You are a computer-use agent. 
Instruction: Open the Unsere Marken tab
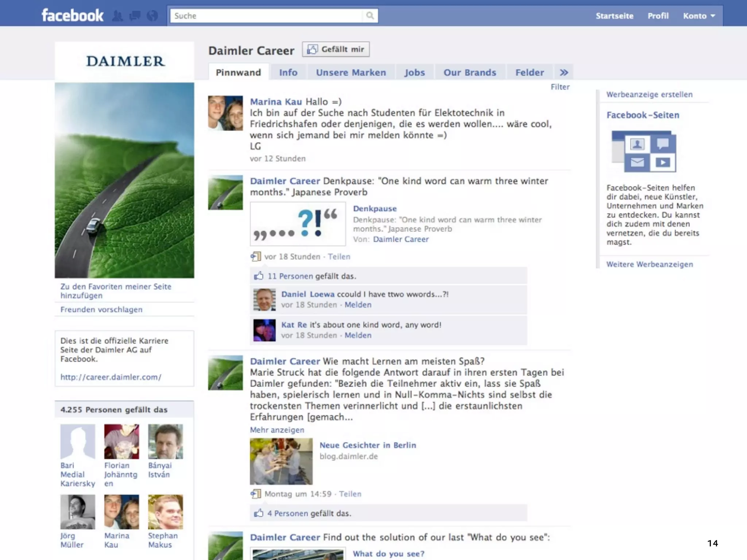point(351,72)
